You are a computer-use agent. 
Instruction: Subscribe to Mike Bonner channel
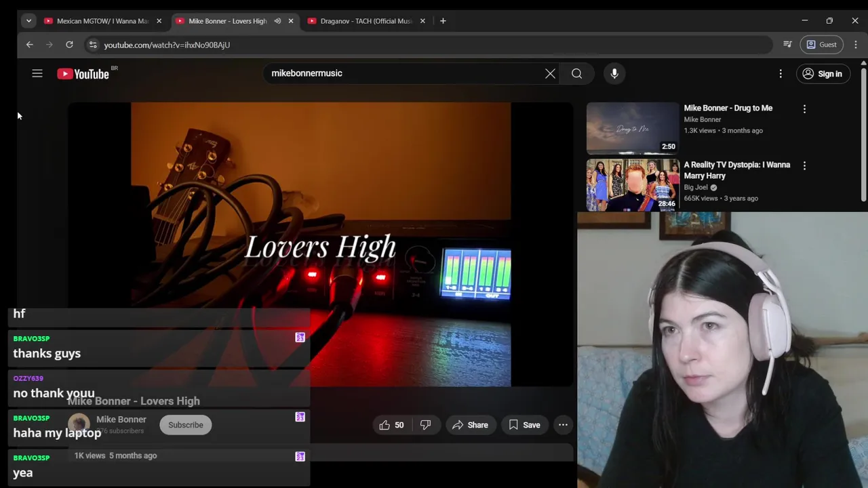(185, 425)
